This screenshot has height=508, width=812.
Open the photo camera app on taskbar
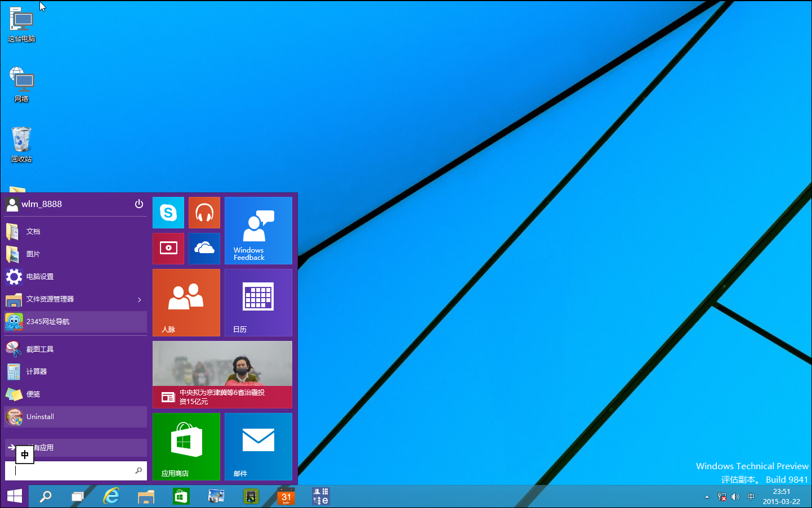click(216, 496)
